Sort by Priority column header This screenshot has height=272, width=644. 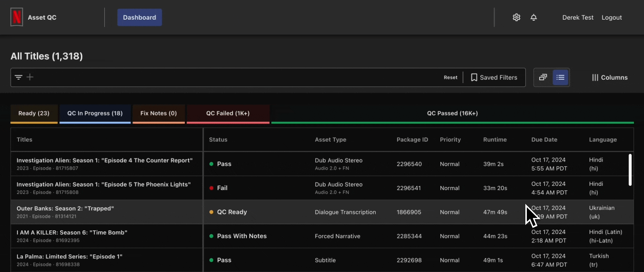click(x=450, y=140)
